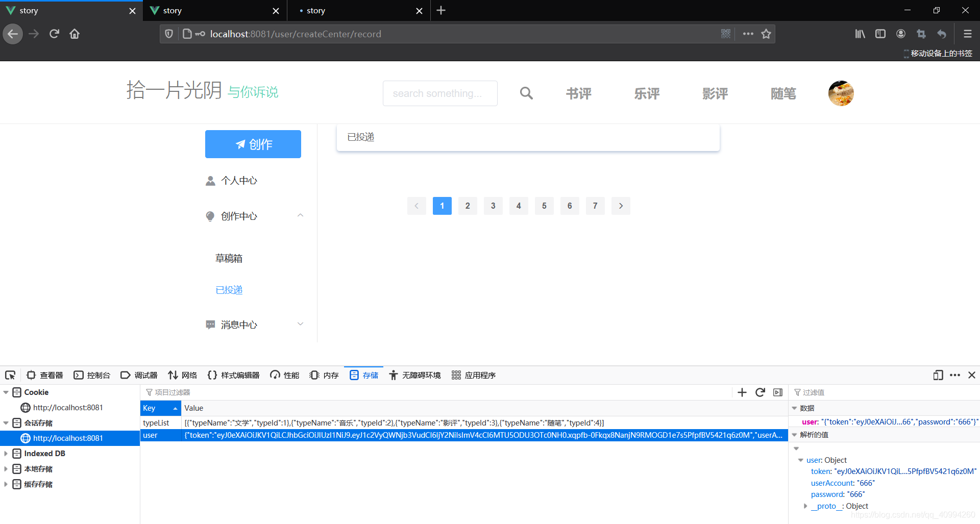980x524 pixels.
Task: Click the undo arrow toolbar icon
Action: click(942, 34)
